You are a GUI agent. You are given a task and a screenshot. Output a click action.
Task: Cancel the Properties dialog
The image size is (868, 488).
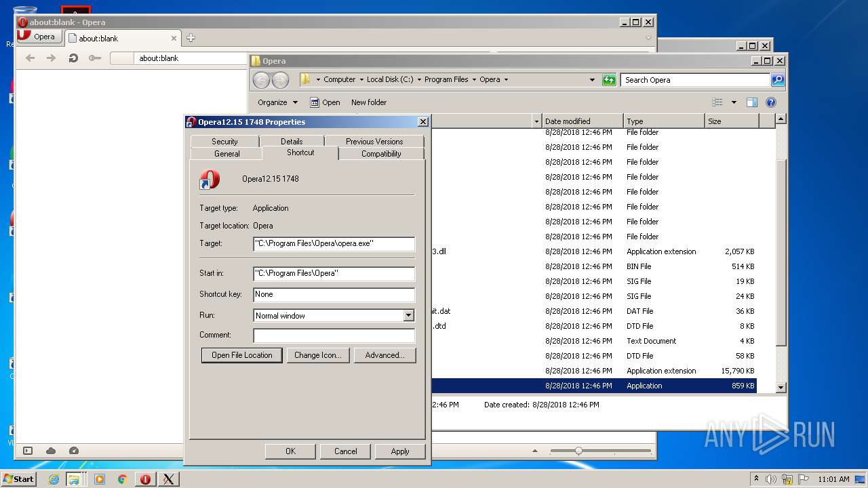[345, 451]
